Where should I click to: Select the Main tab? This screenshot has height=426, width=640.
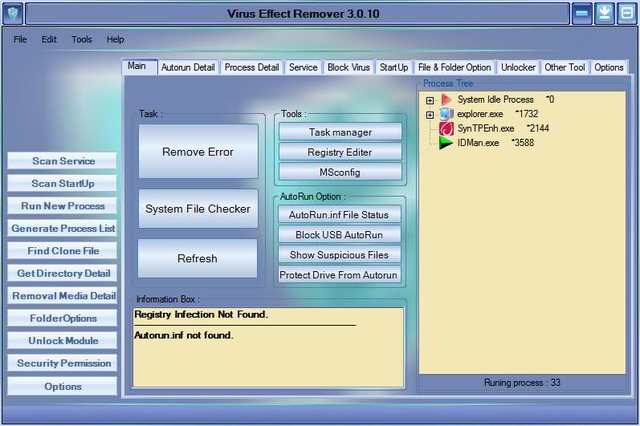[139, 67]
